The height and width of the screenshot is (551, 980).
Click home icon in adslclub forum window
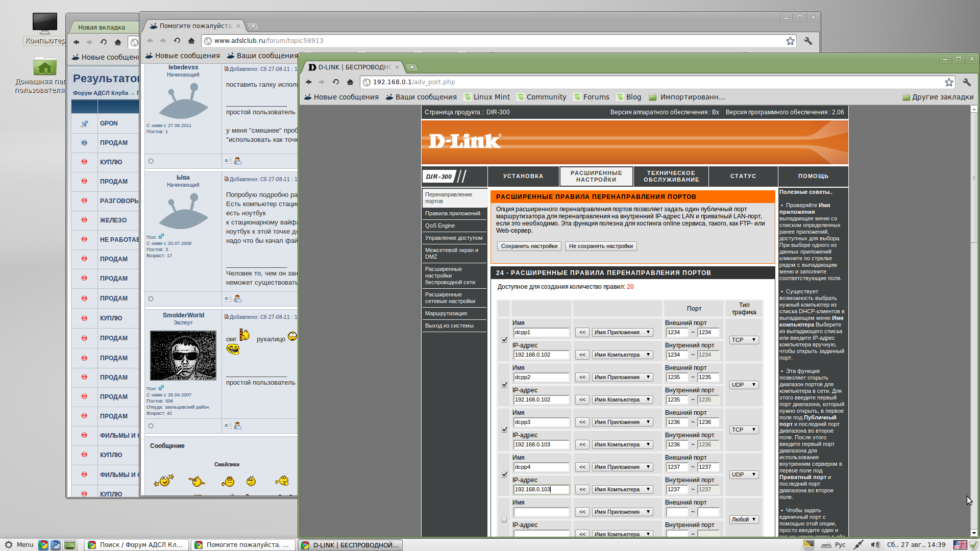click(191, 41)
